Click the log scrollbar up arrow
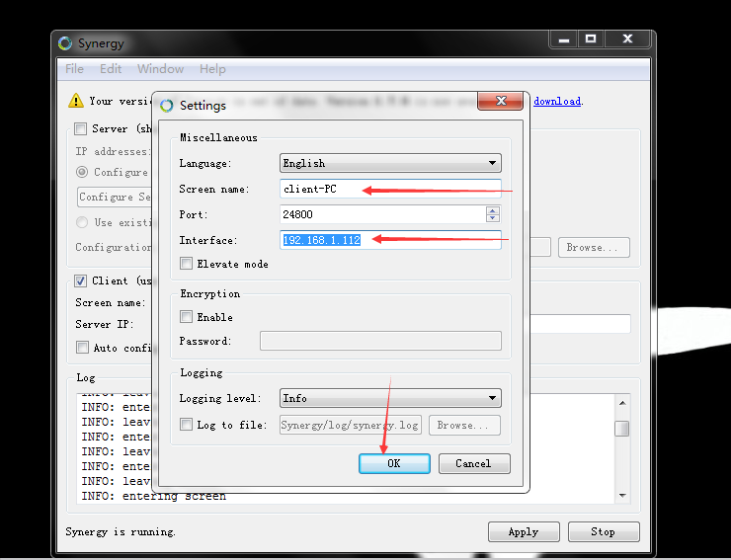The height and width of the screenshot is (560, 731). pos(622,402)
